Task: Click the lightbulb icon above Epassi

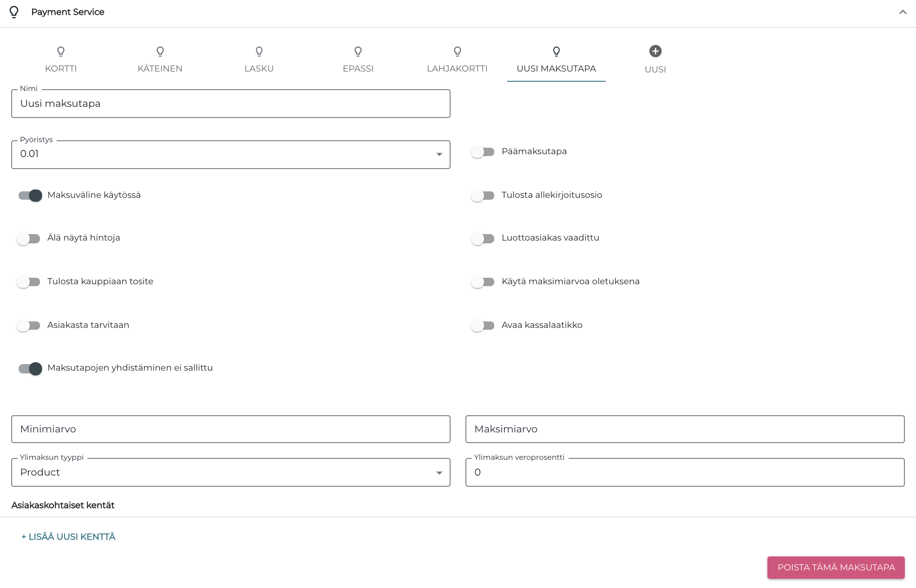Action: click(x=358, y=51)
